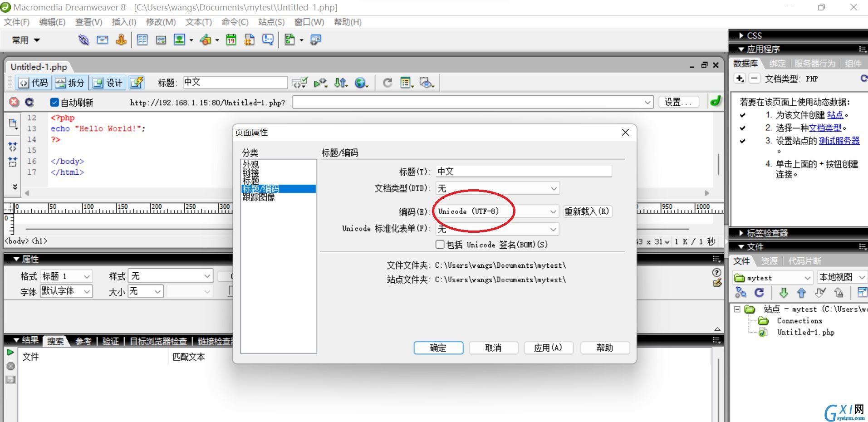Click the Templates insert icon
Viewport: 868px width, 422px height.
point(290,40)
